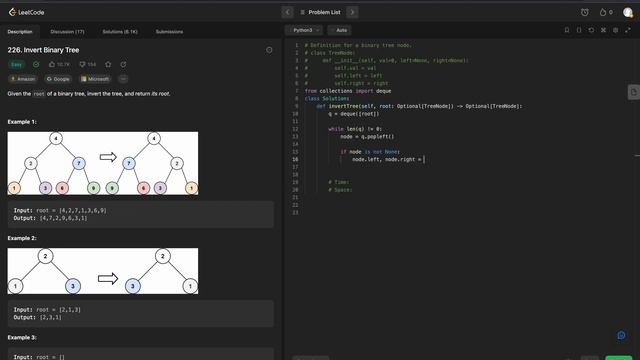
Task: Open the alarm clock timer
Action: click(584, 12)
